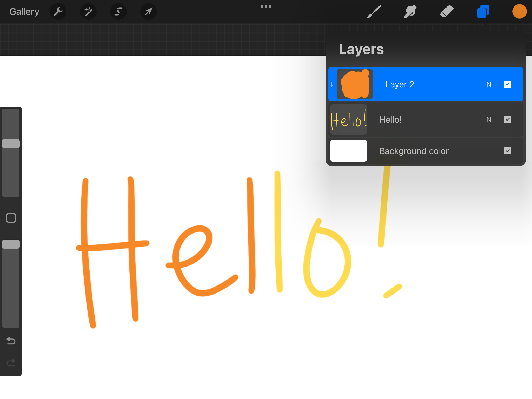532x399 pixels.
Task: Select the Eraser tool
Action: click(447, 12)
